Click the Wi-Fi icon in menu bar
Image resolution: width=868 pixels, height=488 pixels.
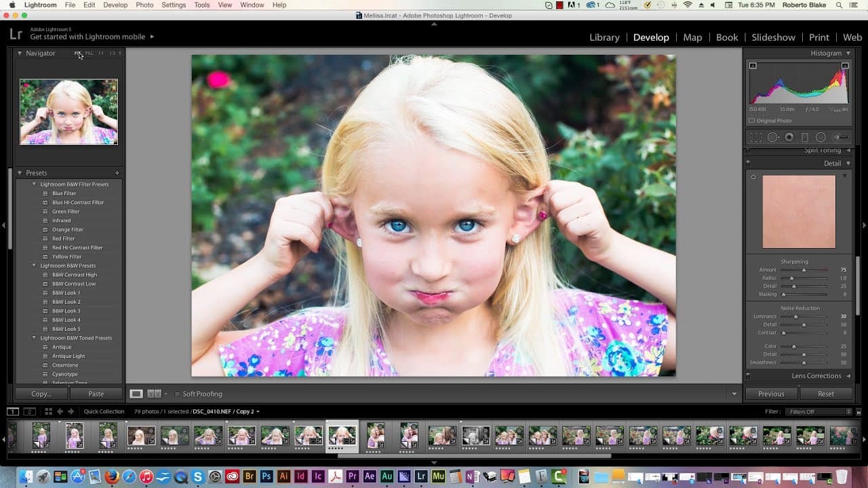pos(688,5)
